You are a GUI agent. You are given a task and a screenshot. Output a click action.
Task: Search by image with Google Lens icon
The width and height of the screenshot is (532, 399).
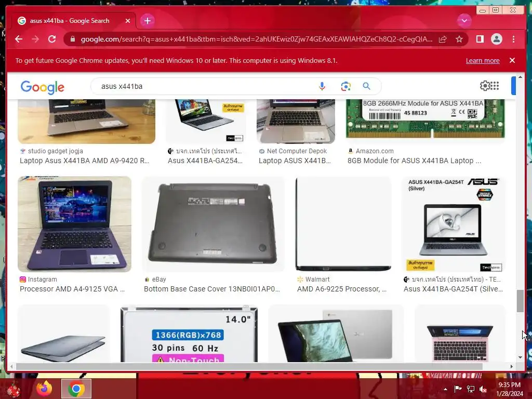click(x=345, y=86)
